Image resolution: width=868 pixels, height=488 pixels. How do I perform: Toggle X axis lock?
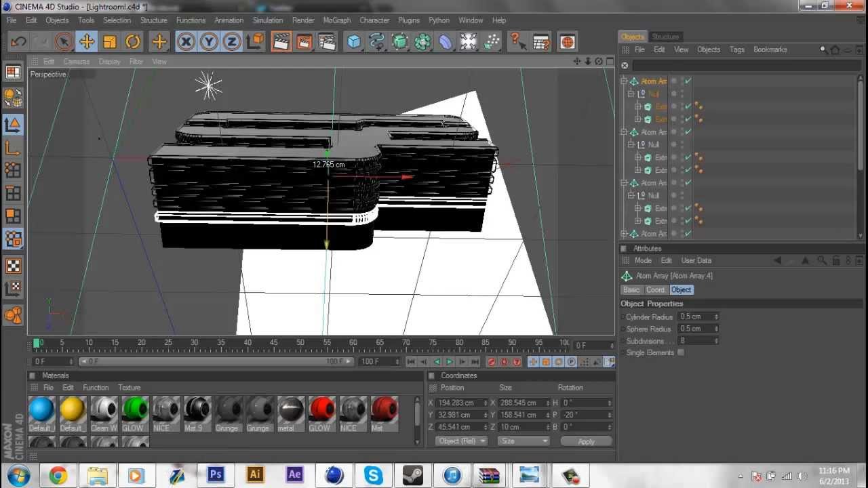[186, 42]
